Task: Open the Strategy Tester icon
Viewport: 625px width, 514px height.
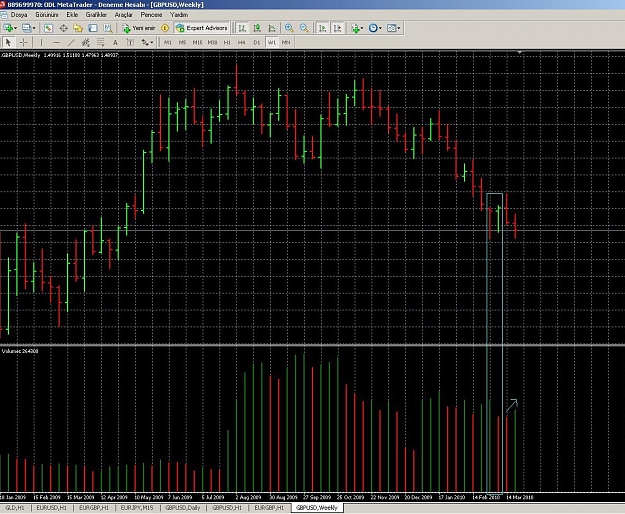Action: coord(108,28)
